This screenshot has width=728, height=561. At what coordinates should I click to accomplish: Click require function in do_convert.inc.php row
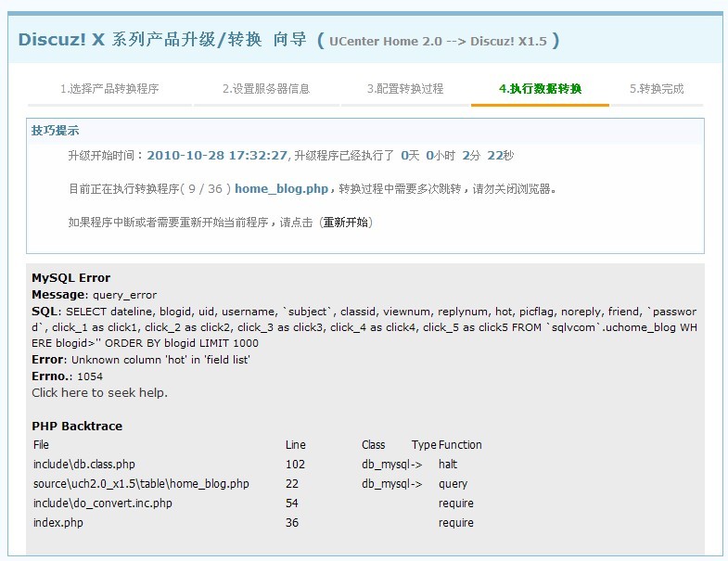[x=456, y=504]
